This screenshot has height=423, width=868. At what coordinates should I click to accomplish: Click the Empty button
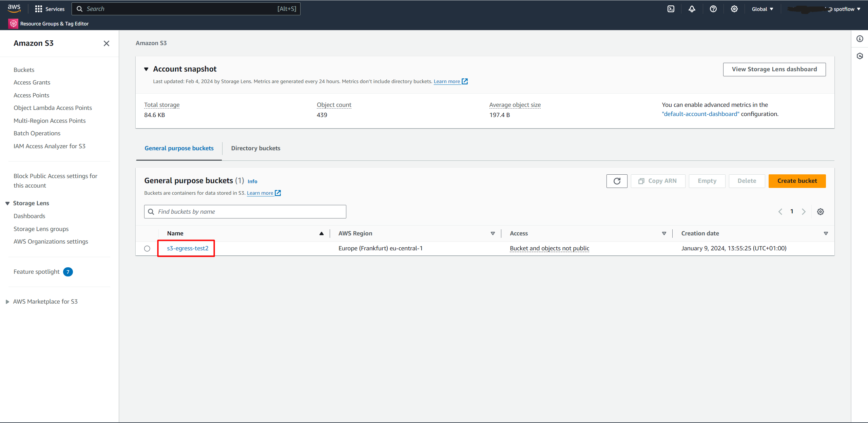(707, 181)
